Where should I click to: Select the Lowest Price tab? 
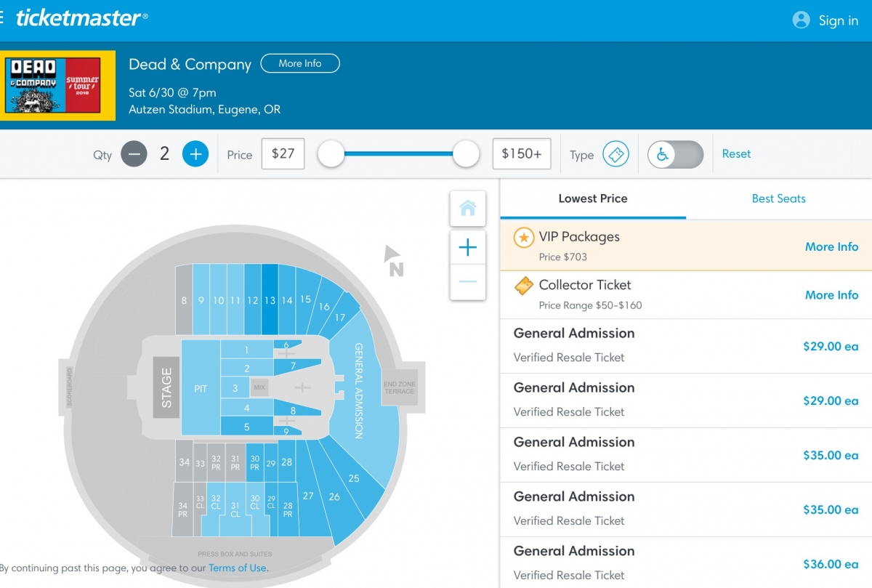[x=593, y=198]
